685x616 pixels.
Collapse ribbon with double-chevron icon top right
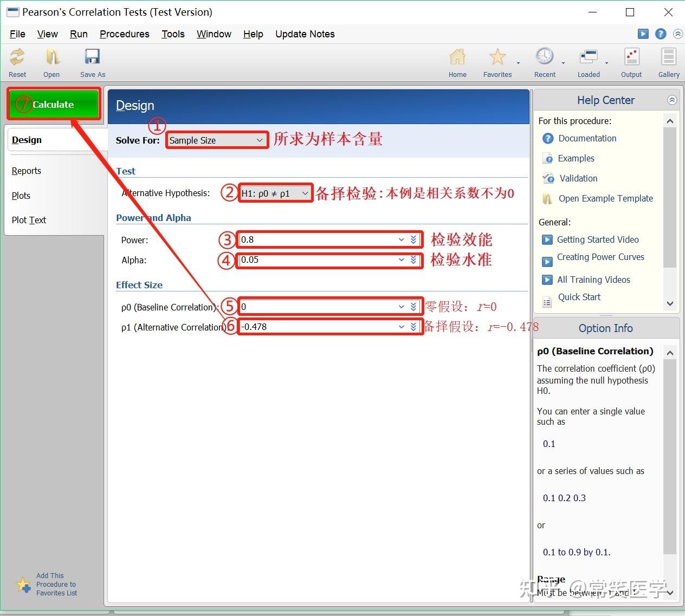tap(678, 34)
